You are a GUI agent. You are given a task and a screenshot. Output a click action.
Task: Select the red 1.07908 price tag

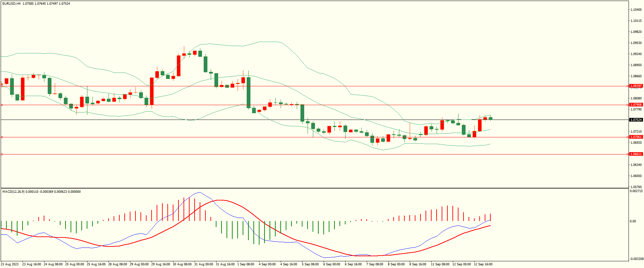pyautogui.click(x=636, y=105)
